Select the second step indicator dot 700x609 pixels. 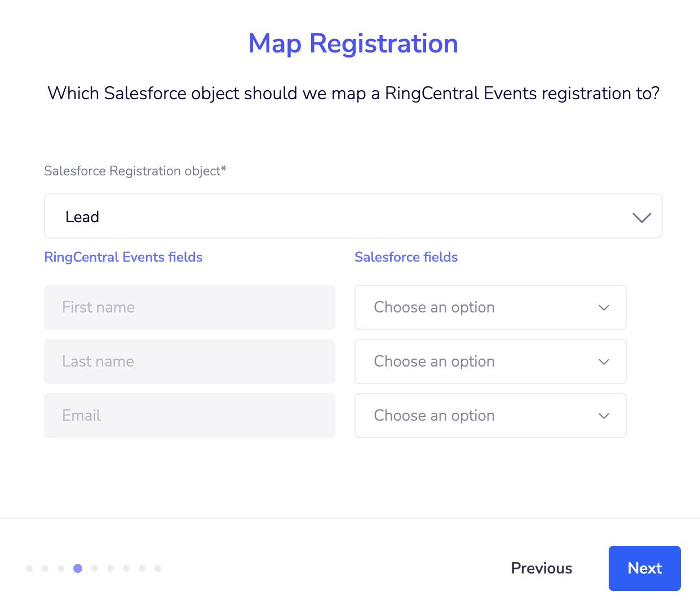(45, 568)
